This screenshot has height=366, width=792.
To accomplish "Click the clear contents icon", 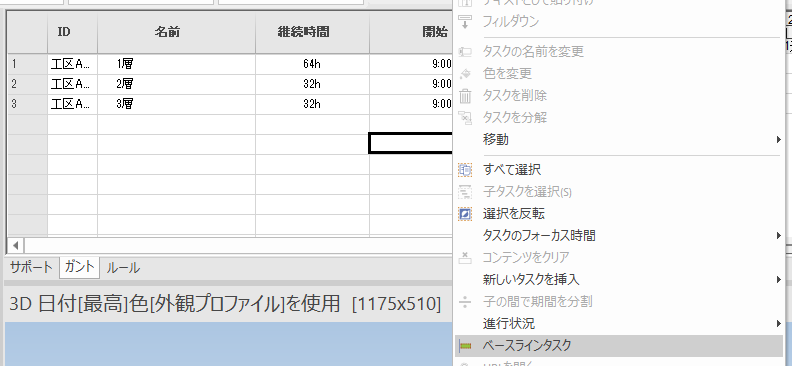I will tap(465, 257).
